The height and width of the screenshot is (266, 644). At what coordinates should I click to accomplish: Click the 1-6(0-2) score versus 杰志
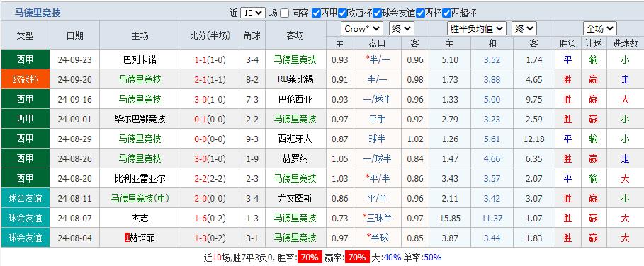tap(210, 218)
